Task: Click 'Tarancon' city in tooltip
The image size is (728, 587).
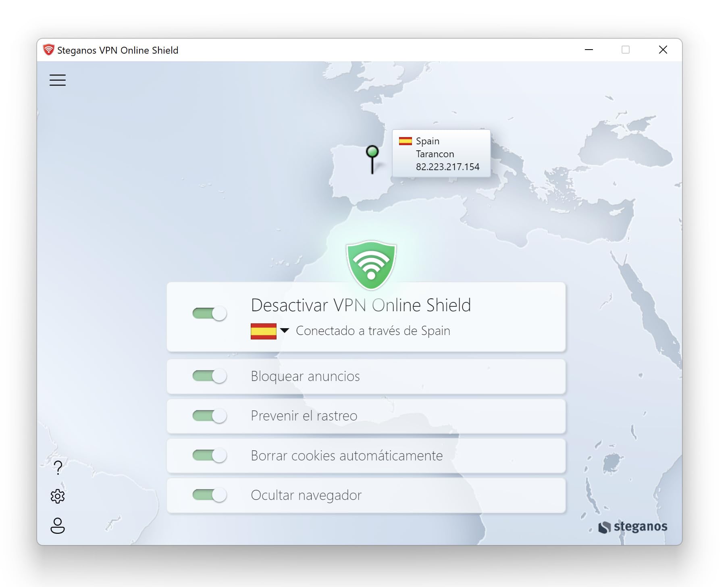Action: 435,154
